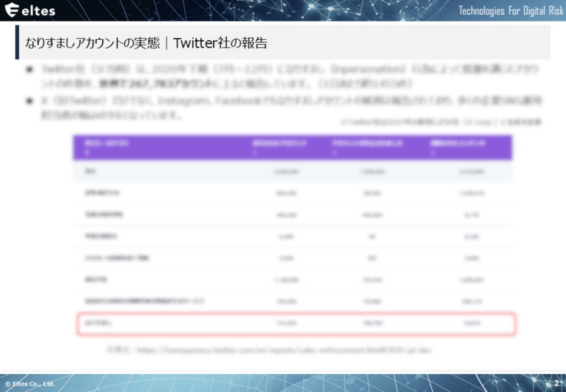
Task: Click the Eltes shield logo icon
Action: 12,10
